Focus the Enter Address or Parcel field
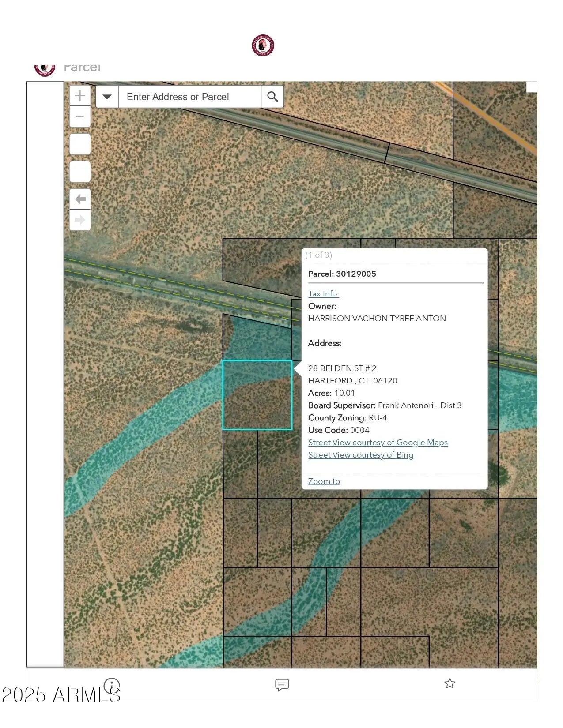The image size is (563, 728). pos(190,97)
